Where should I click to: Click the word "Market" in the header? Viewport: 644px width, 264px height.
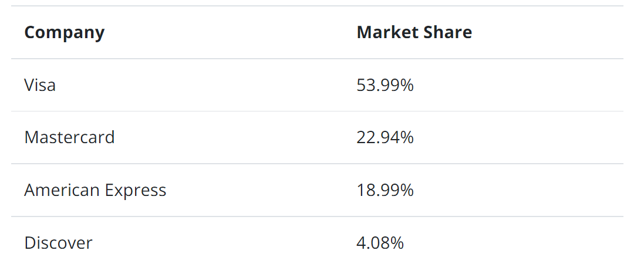[385, 32]
